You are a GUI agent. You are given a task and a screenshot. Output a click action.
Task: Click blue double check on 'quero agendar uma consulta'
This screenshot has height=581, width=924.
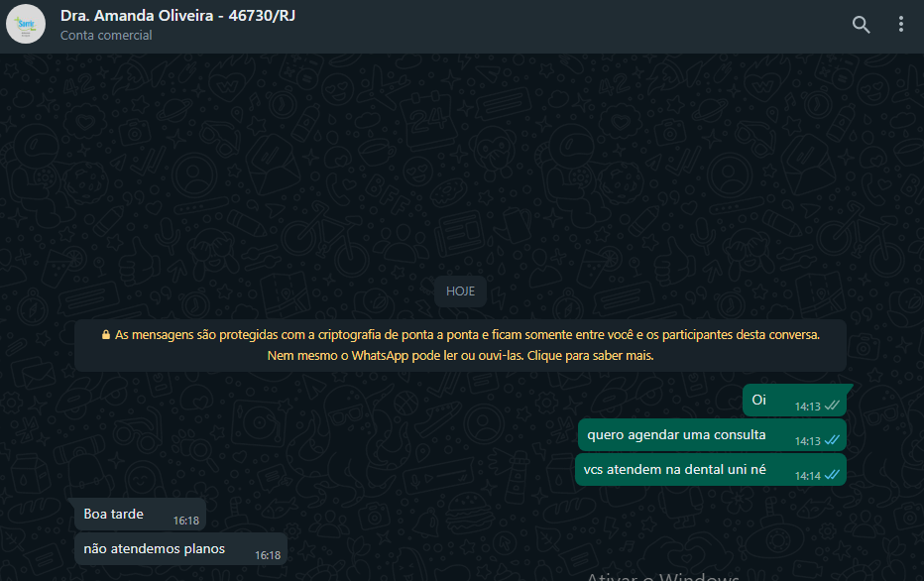tap(832, 440)
